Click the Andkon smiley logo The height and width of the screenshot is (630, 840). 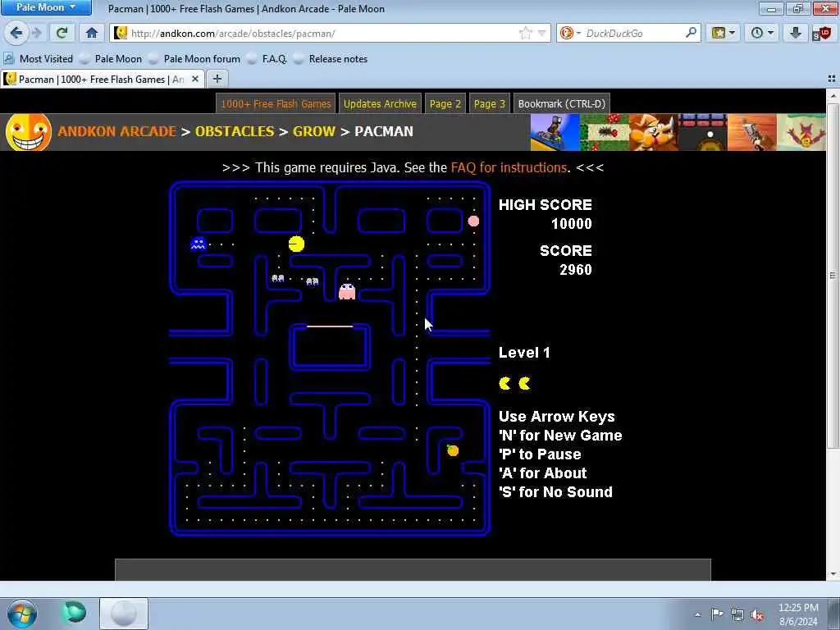pos(29,132)
